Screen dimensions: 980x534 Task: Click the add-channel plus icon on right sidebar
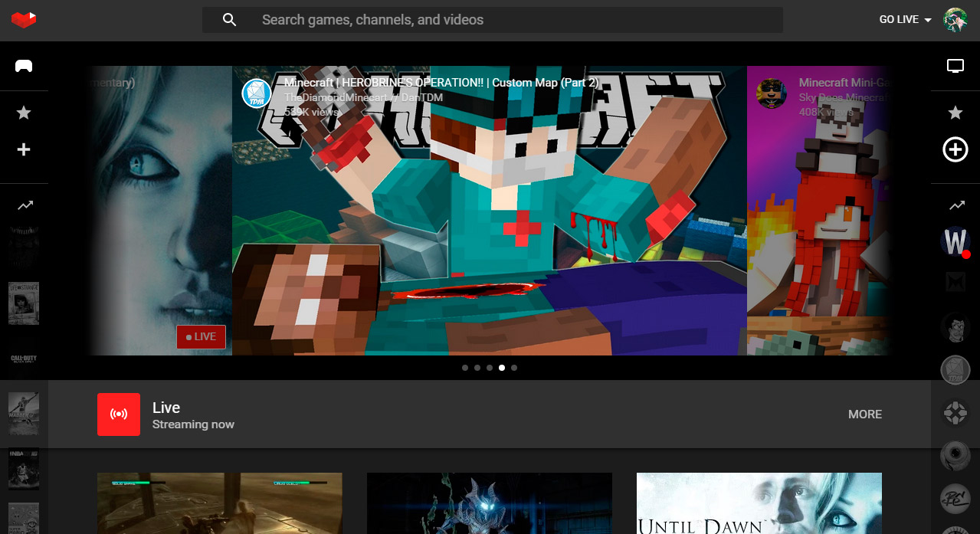pyautogui.click(x=955, y=149)
